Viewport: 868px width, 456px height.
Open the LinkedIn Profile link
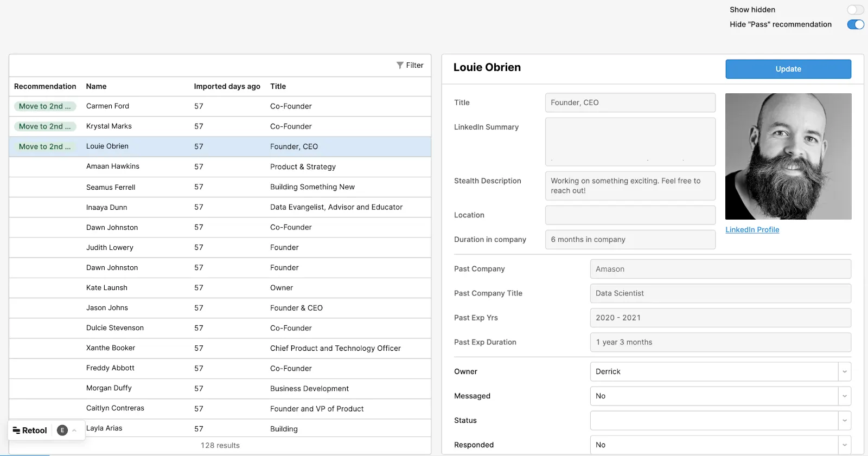tap(752, 230)
